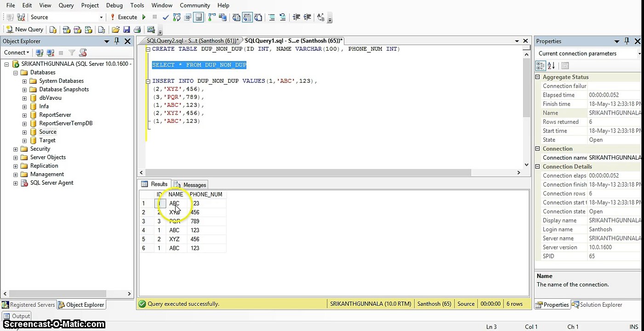Save the query with floppy disk icon
This screenshot has width=644, height=331.
pos(127,29)
